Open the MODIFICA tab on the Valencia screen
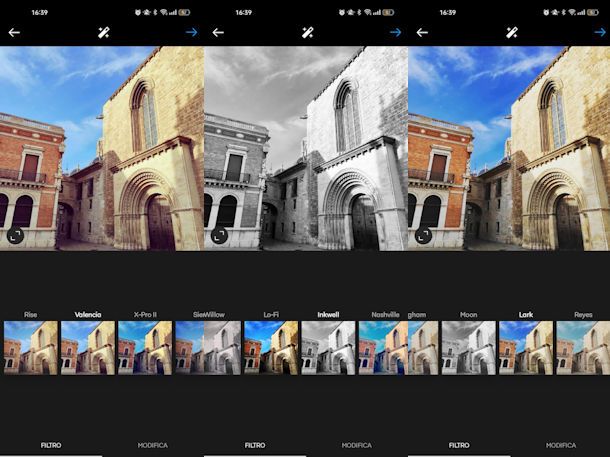The height and width of the screenshot is (457, 610). click(x=153, y=445)
